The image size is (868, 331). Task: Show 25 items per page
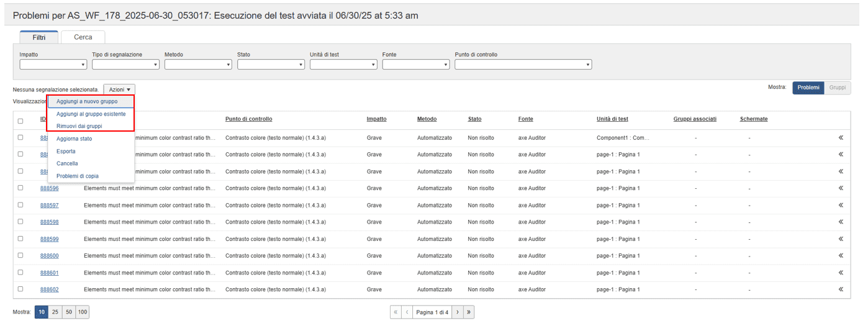pyautogui.click(x=55, y=312)
